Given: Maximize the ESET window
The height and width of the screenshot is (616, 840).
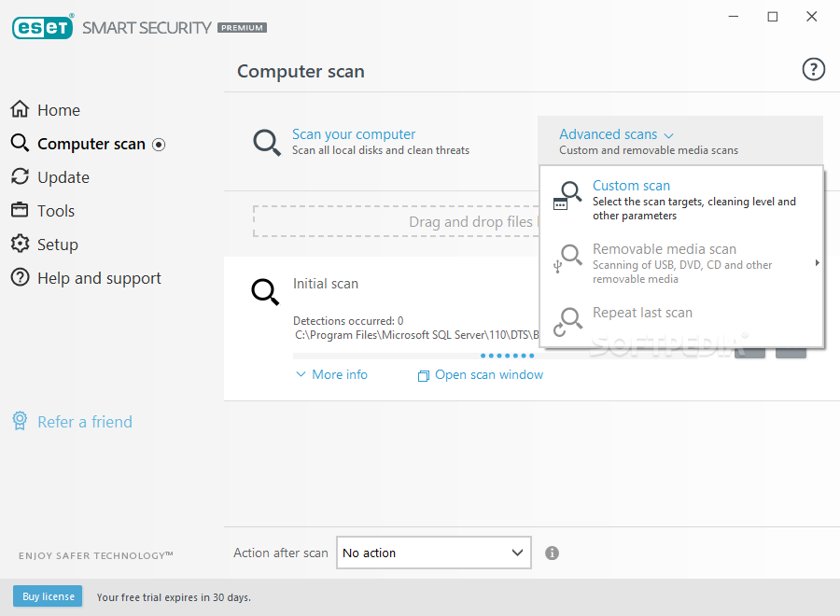Looking at the screenshot, I should 773,17.
